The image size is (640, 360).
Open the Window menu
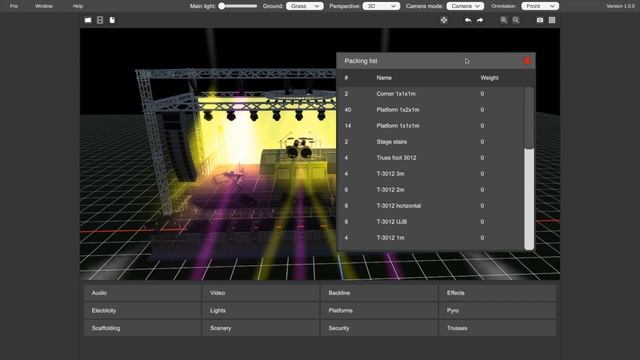coord(44,6)
